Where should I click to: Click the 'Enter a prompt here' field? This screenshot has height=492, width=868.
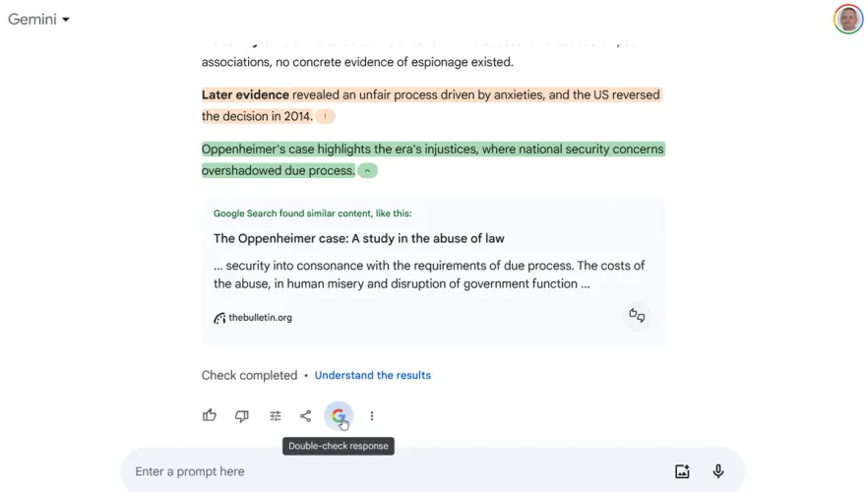point(394,471)
